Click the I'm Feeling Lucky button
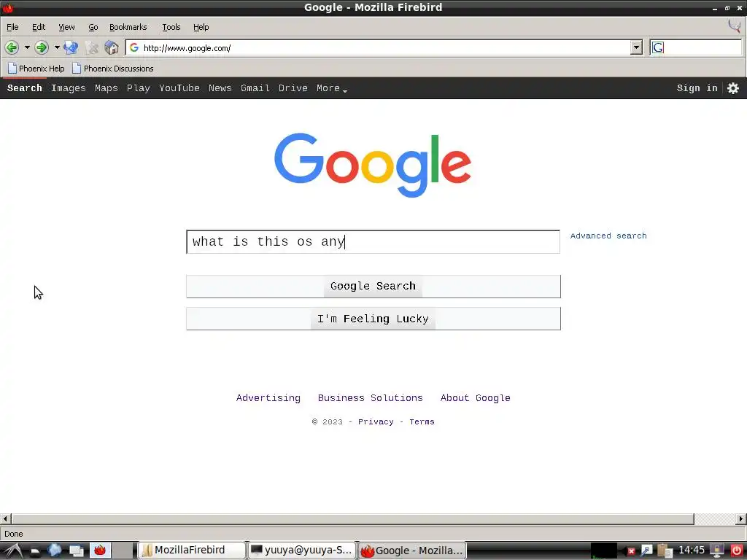Screen dimensions: 747x560 click(x=373, y=319)
